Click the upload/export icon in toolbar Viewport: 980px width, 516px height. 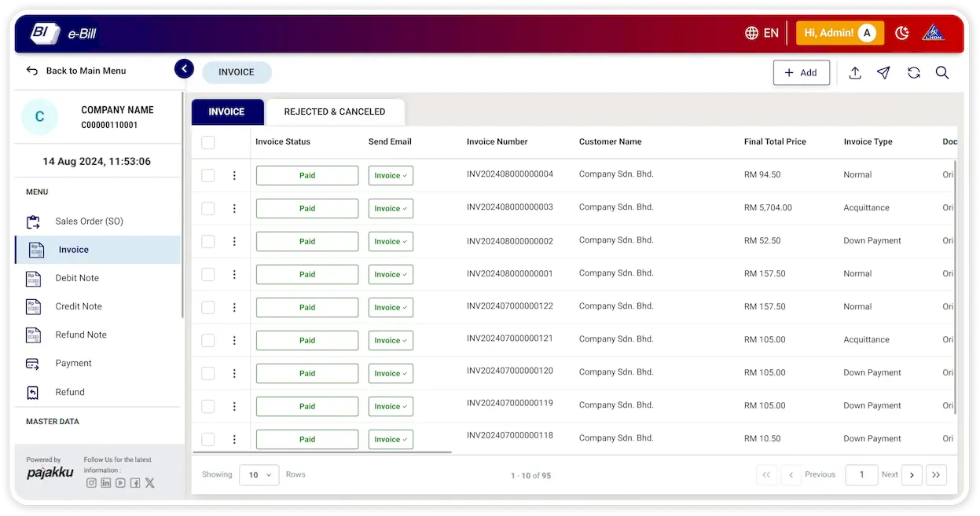(x=855, y=72)
